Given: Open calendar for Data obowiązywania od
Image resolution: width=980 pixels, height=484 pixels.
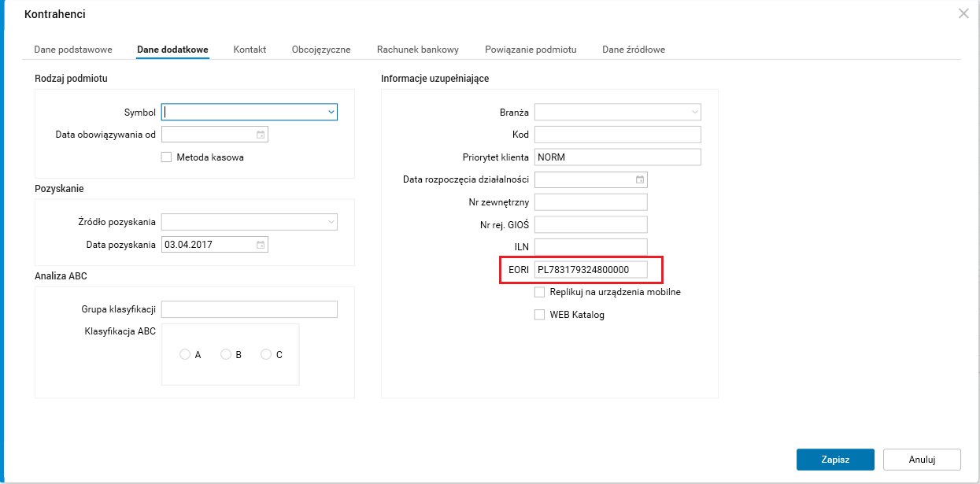Looking at the screenshot, I should (261, 135).
